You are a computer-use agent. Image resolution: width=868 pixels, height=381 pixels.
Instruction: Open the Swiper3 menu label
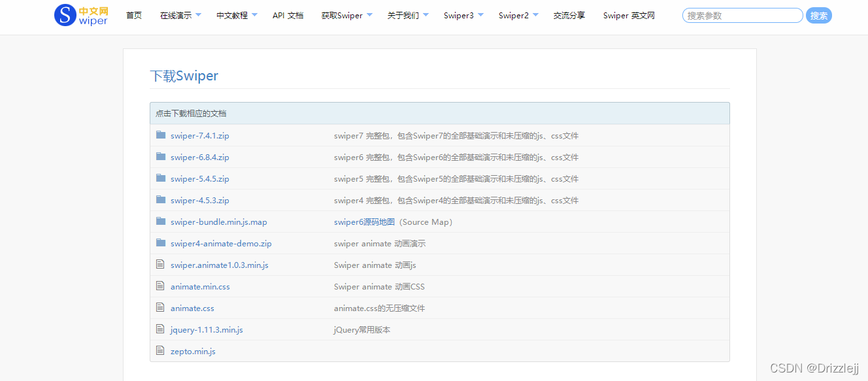(459, 16)
